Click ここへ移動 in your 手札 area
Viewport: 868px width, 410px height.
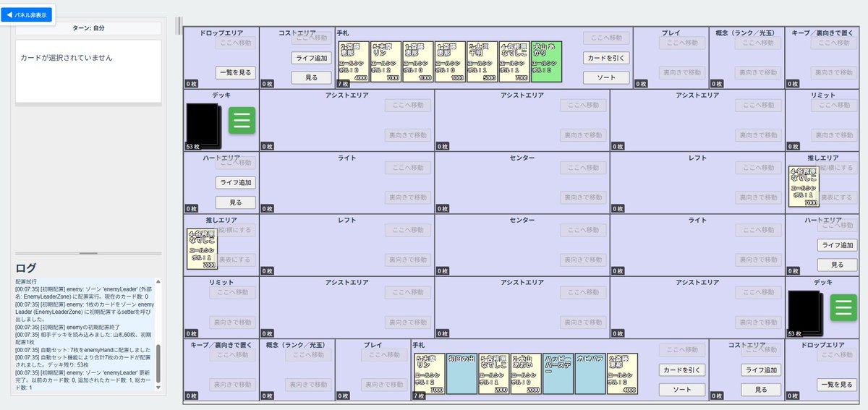pos(682,350)
